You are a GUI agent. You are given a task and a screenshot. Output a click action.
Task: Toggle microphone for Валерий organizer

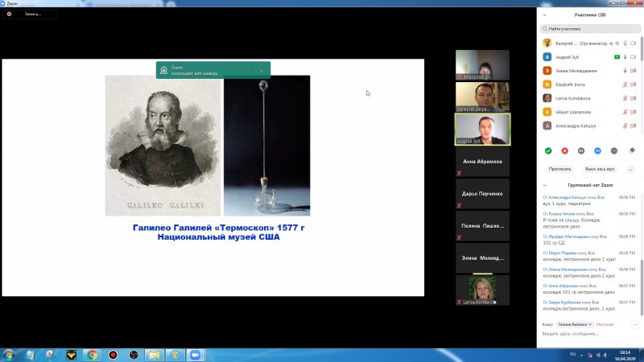625,43
